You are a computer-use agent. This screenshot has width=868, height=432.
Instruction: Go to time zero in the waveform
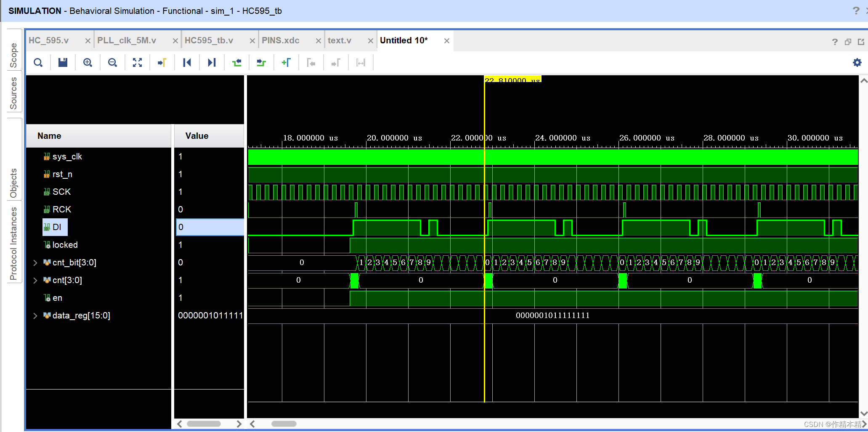click(187, 62)
